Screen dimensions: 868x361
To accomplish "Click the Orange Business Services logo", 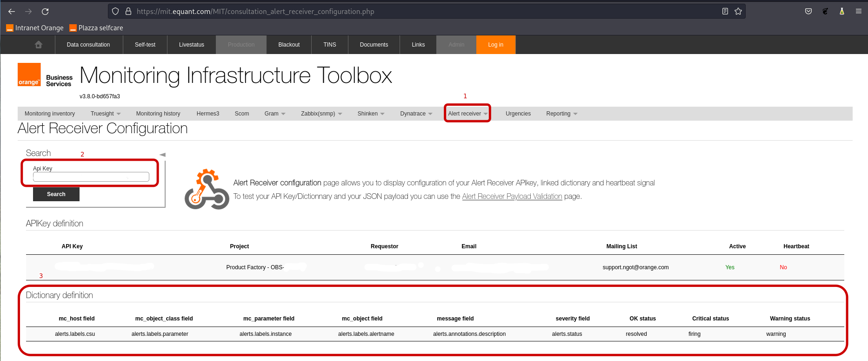I will point(45,75).
